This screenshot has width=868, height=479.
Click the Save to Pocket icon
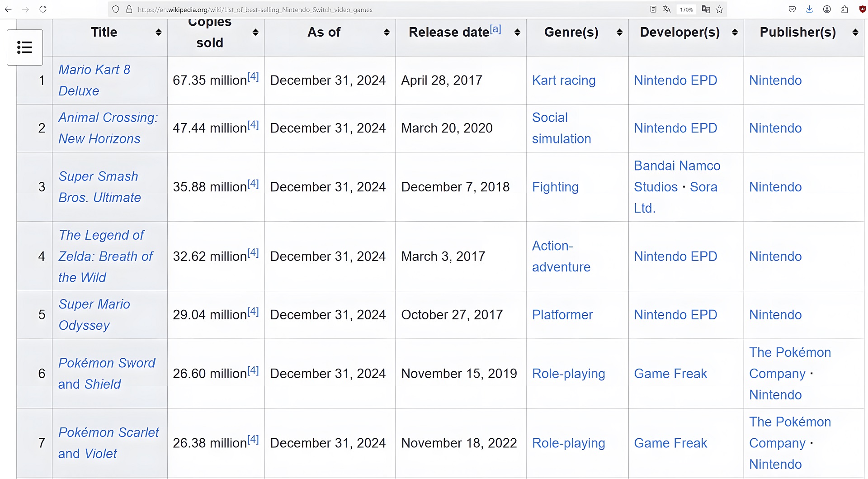(x=792, y=9)
